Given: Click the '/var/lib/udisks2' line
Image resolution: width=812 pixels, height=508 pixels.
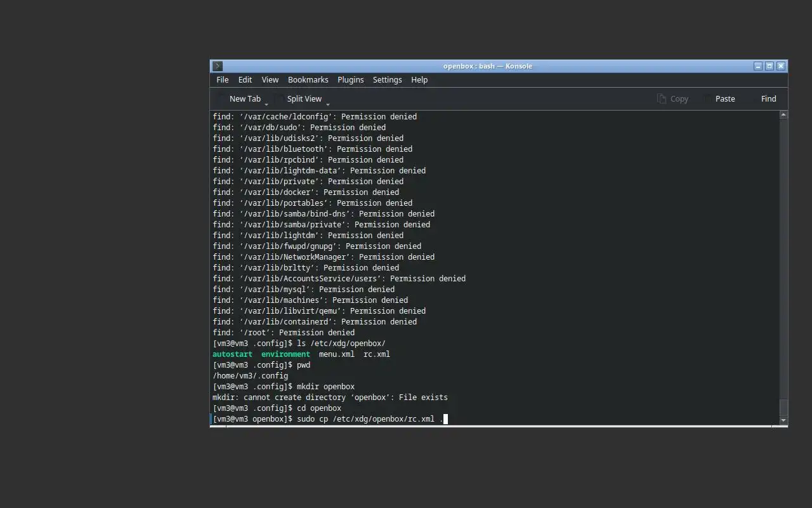Looking at the screenshot, I should point(308,138).
